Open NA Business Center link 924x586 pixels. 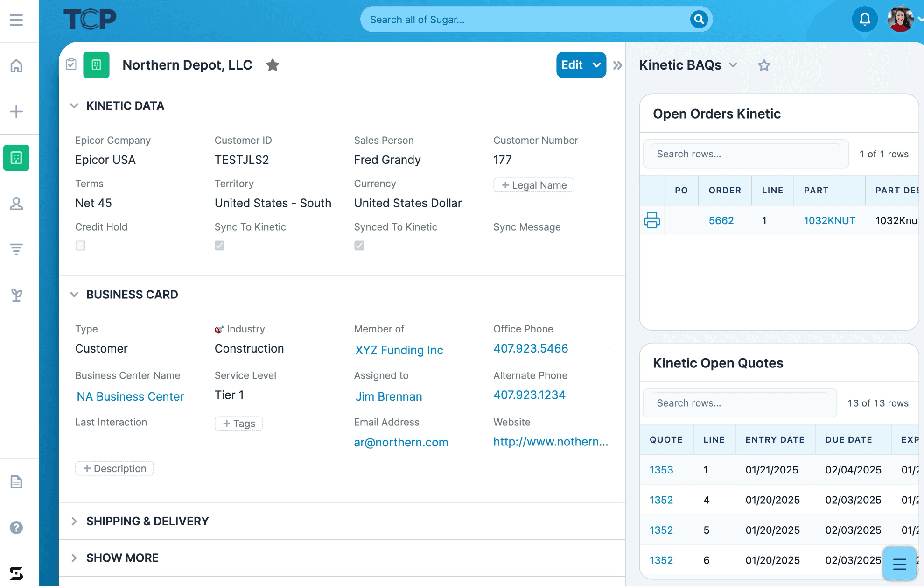pyautogui.click(x=130, y=396)
